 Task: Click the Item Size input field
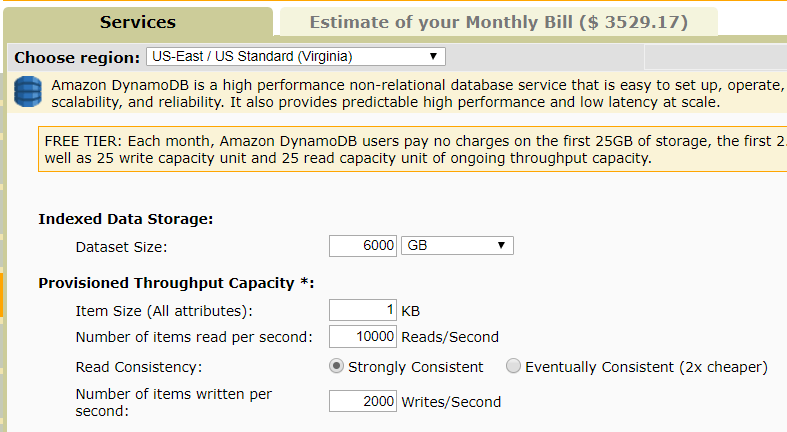(x=363, y=310)
